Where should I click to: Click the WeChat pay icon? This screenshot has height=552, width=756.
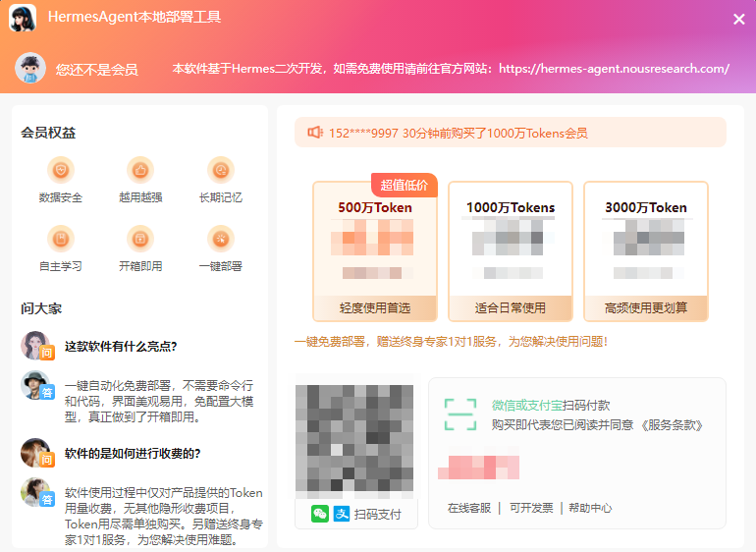pos(320,514)
